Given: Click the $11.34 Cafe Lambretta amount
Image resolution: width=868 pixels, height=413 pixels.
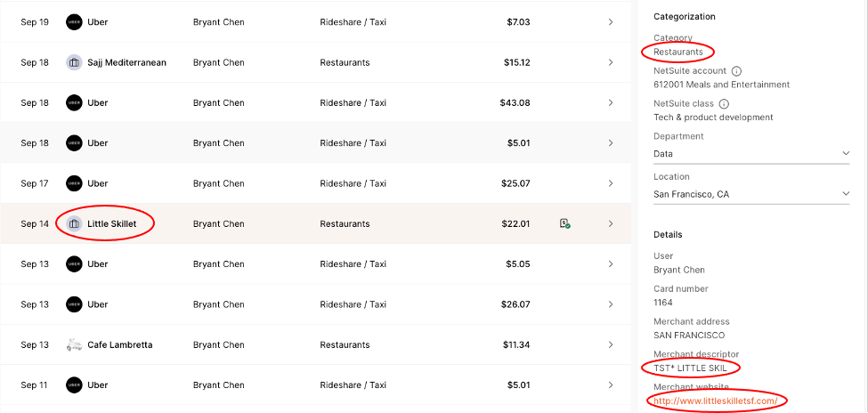Looking at the screenshot, I should pyautogui.click(x=516, y=344).
